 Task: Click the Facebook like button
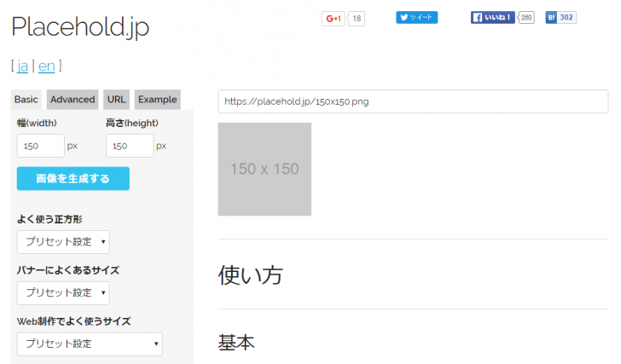pos(492,17)
